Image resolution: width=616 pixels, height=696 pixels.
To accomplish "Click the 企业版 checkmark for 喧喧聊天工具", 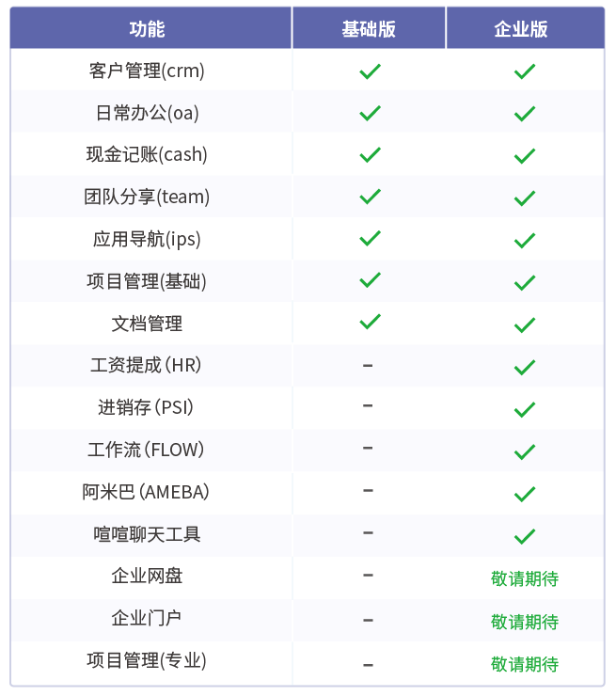I will [x=524, y=536].
